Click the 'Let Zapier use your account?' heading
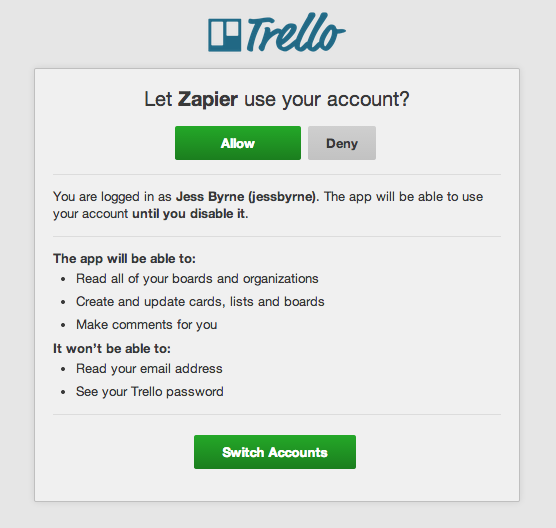 277,100
